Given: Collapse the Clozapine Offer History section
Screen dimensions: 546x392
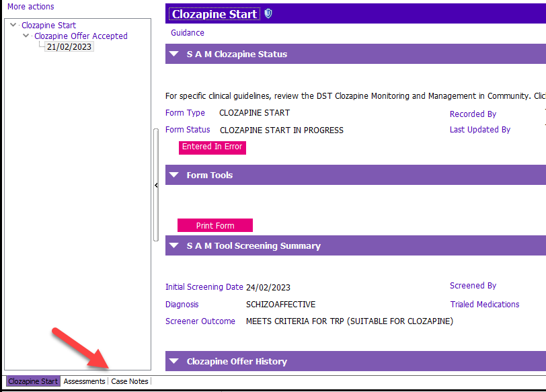Looking at the screenshot, I should tap(173, 361).
